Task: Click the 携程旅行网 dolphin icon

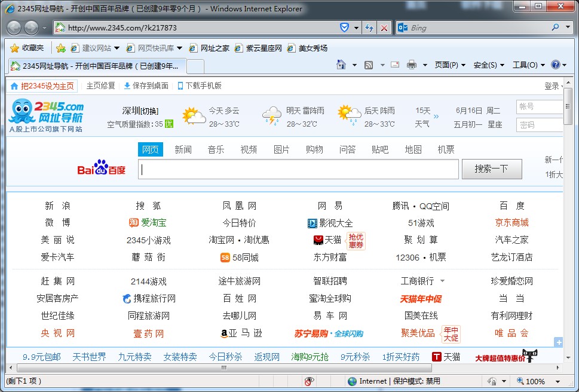Action: click(x=127, y=298)
